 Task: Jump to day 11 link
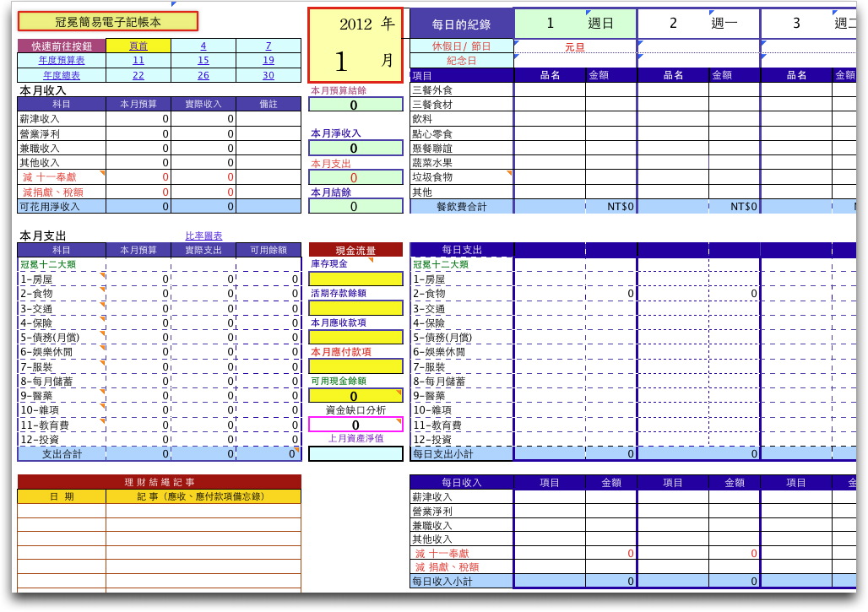pyautogui.click(x=138, y=60)
